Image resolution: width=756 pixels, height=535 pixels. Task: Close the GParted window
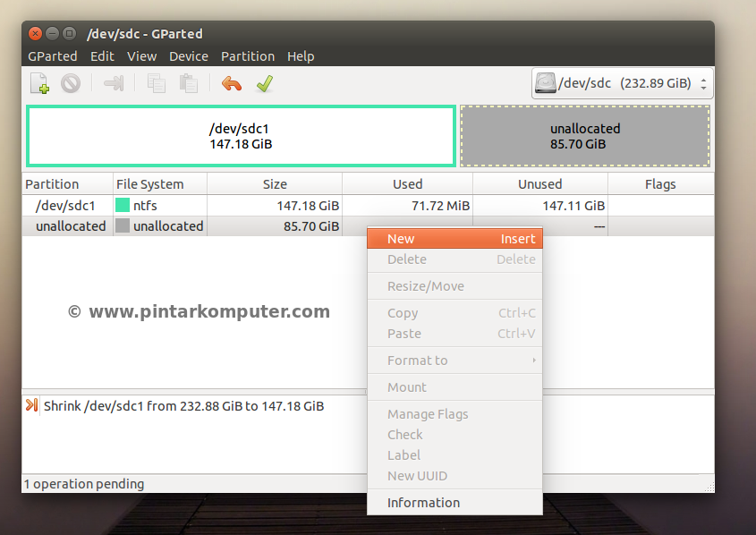click(x=35, y=33)
